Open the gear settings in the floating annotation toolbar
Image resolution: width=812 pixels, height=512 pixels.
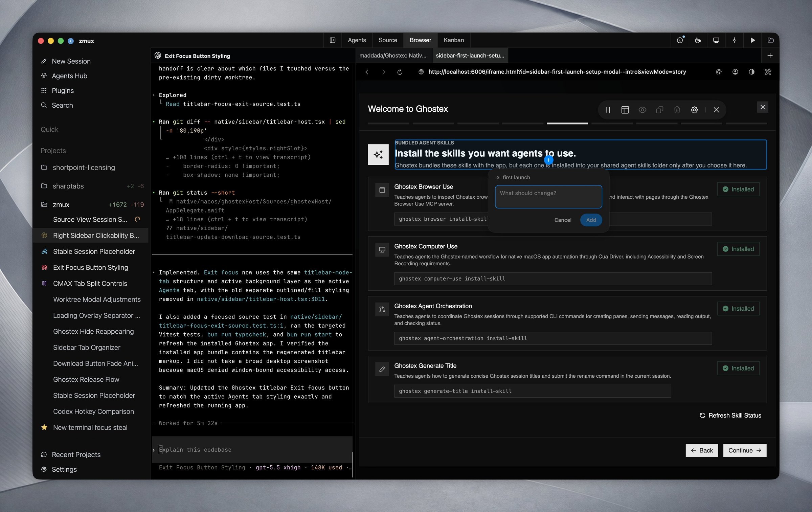[x=694, y=110]
